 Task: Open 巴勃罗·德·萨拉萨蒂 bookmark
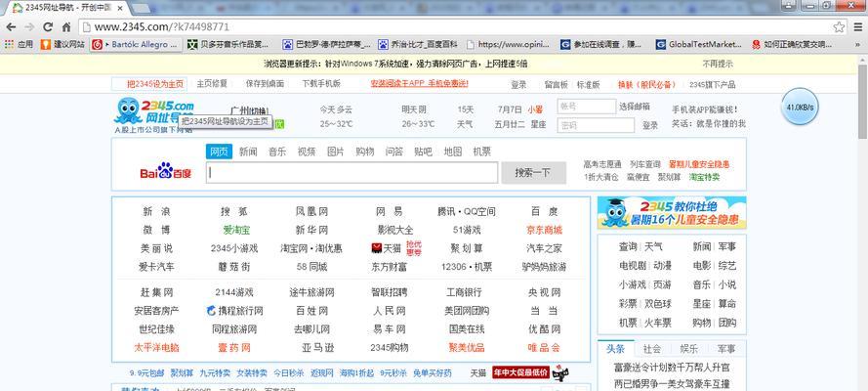click(x=326, y=44)
